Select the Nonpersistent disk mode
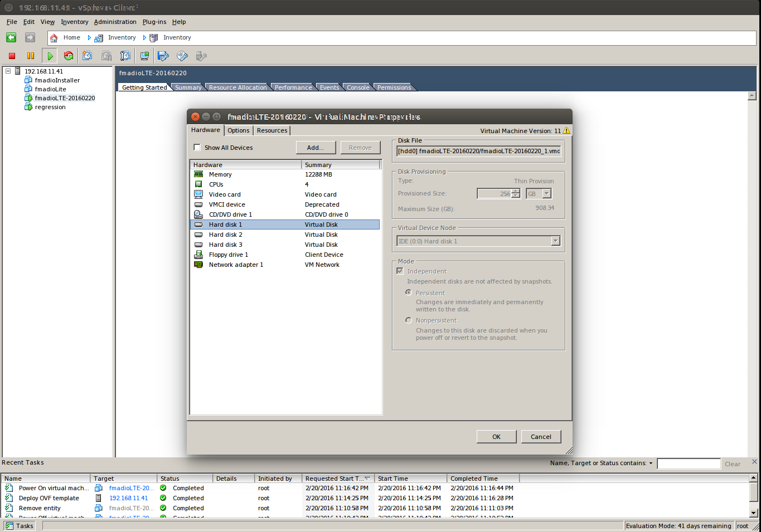 pos(409,320)
